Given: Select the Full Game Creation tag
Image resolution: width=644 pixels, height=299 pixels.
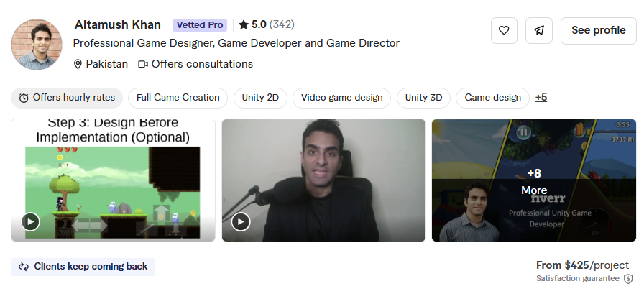Looking at the screenshot, I should tap(178, 98).
